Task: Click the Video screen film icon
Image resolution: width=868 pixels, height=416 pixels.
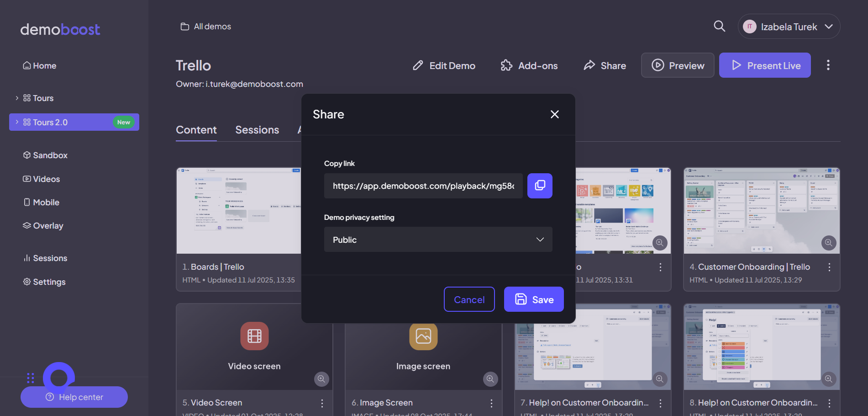Action: tap(254, 336)
